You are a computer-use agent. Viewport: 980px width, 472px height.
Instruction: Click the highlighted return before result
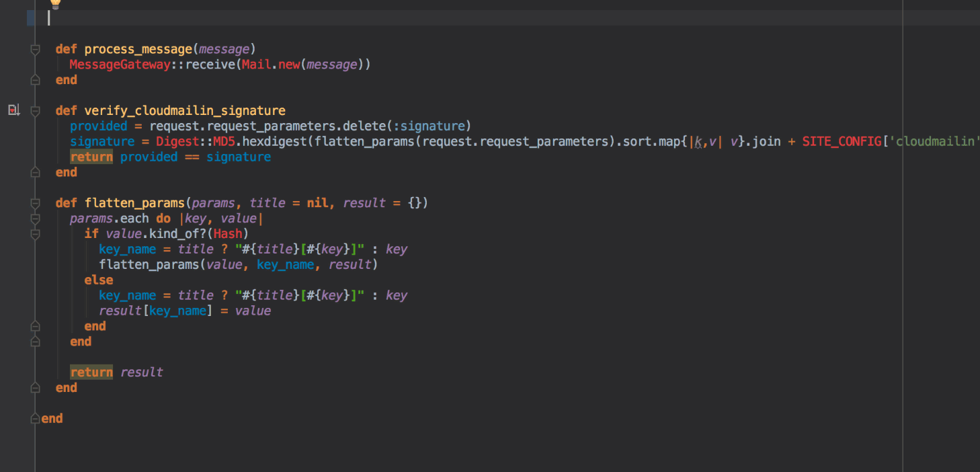point(91,372)
